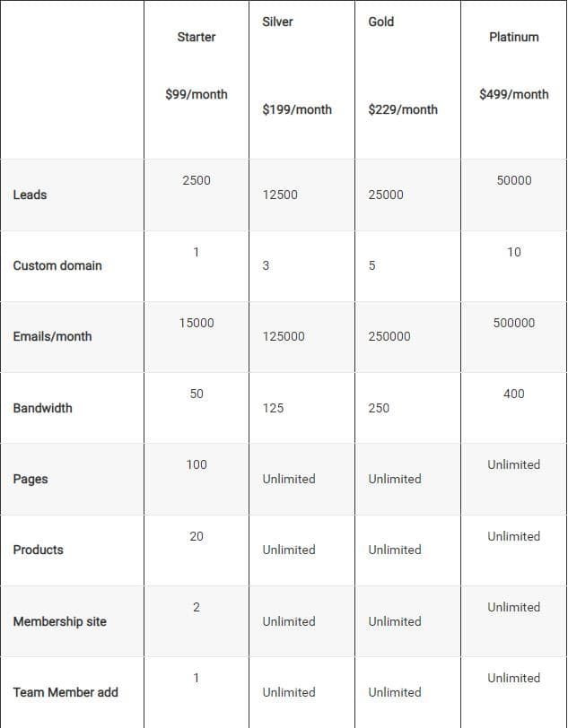Click the $229/month Gold price

click(x=403, y=109)
